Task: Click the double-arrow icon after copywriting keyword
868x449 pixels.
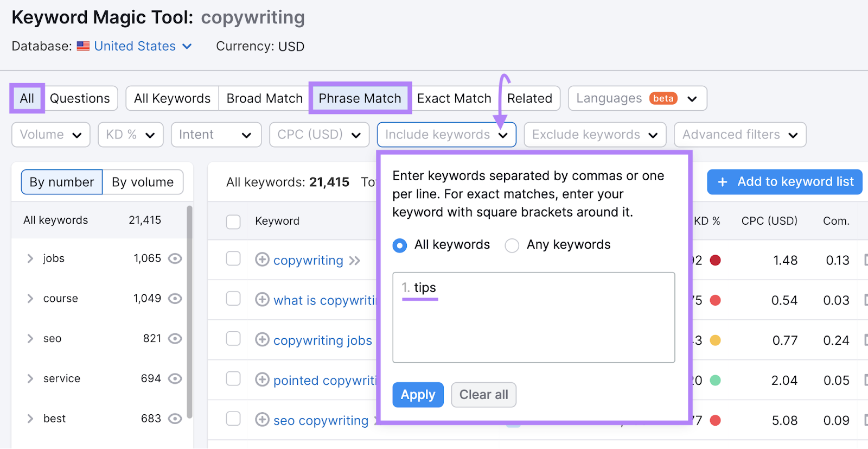Action: (355, 261)
